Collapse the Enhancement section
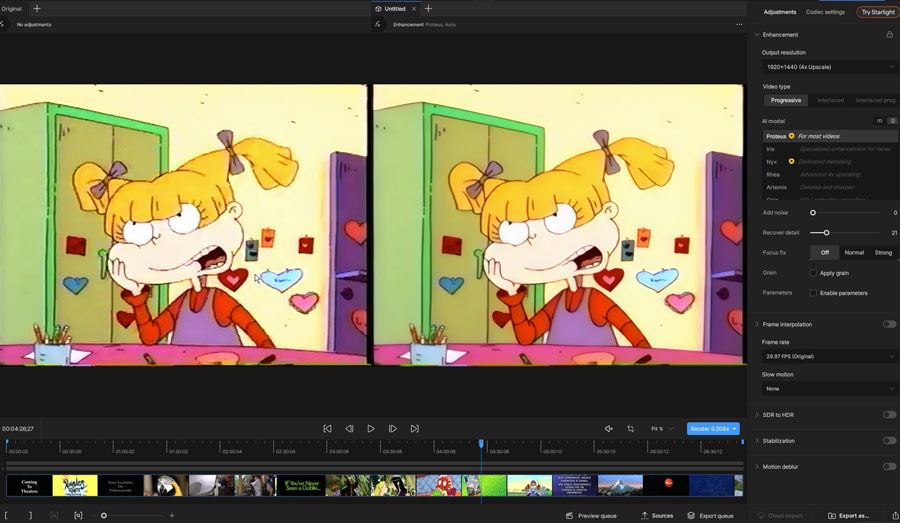The image size is (900, 523). coord(757,34)
